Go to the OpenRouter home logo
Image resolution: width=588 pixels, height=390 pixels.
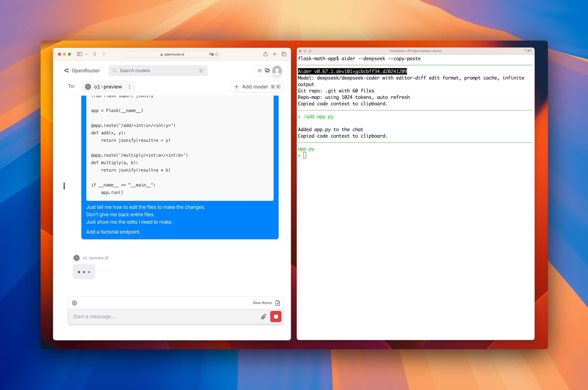[82, 71]
